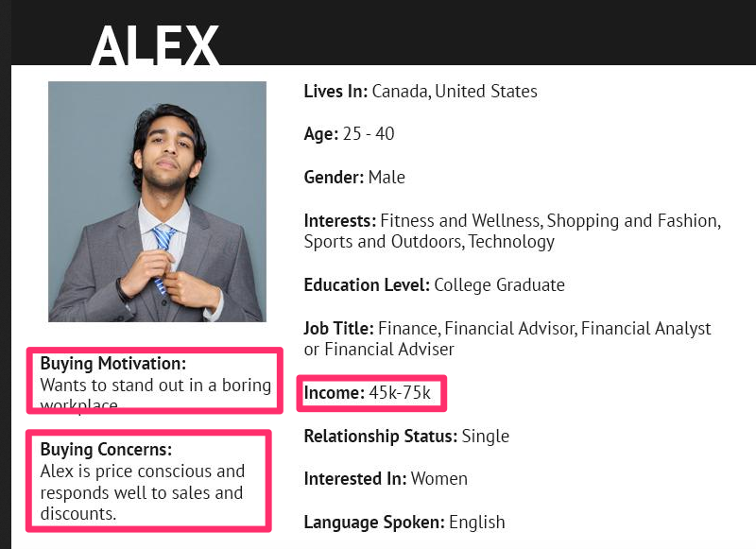Select Alex's profile photo
Viewport: 756px width, 549px height.
pyautogui.click(x=157, y=201)
